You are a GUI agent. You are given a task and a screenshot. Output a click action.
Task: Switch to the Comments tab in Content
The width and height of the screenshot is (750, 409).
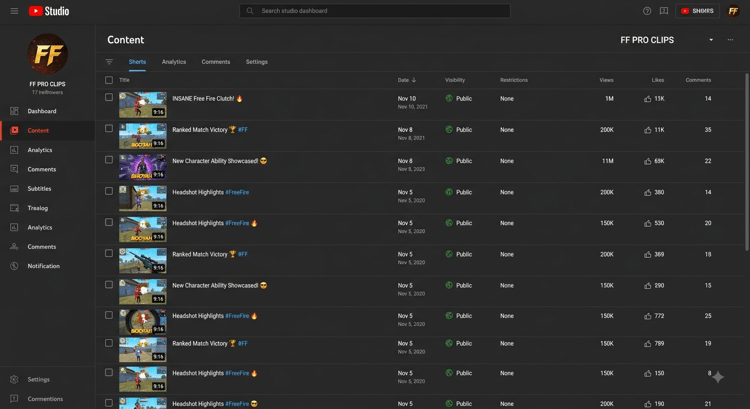coord(216,62)
